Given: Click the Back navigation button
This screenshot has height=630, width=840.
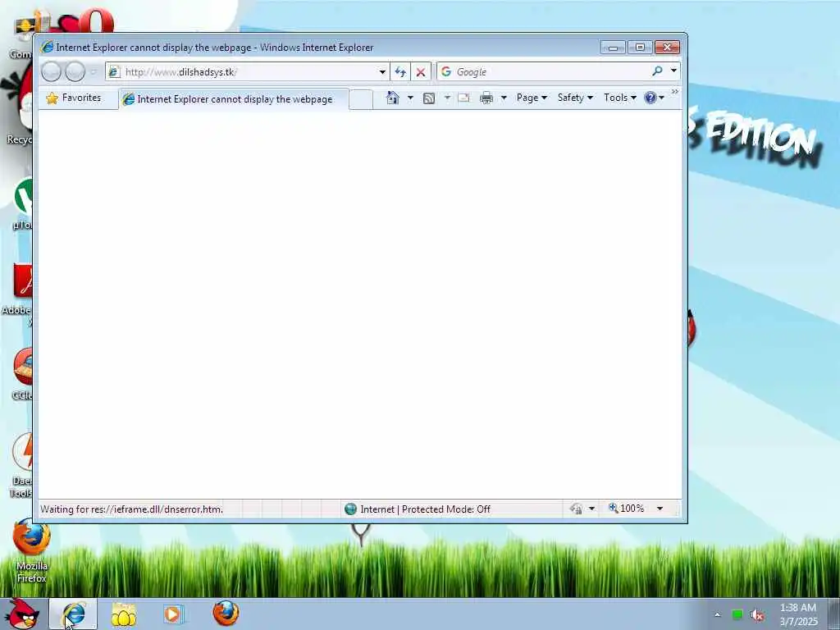Looking at the screenshot, I should 52,72.
